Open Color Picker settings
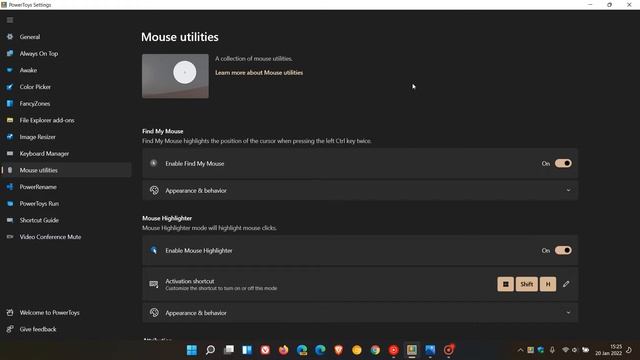 click(x=35, y=87)
